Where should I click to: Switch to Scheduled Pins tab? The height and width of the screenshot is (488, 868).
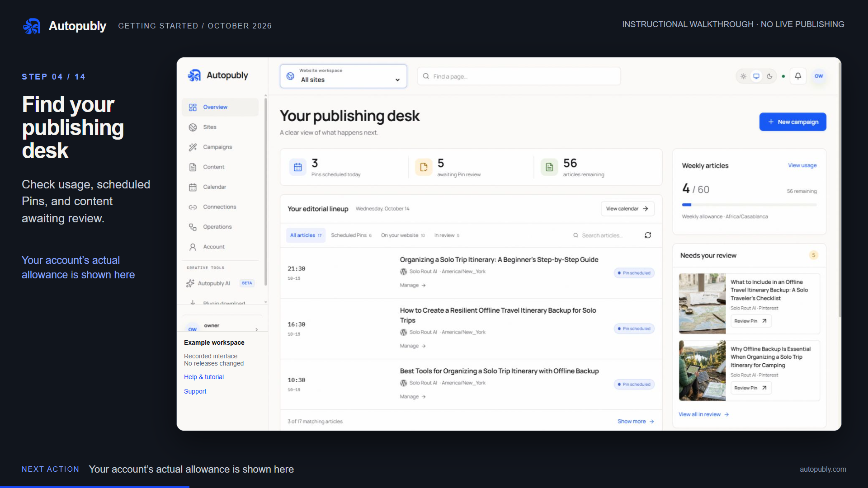click(351, 235)
